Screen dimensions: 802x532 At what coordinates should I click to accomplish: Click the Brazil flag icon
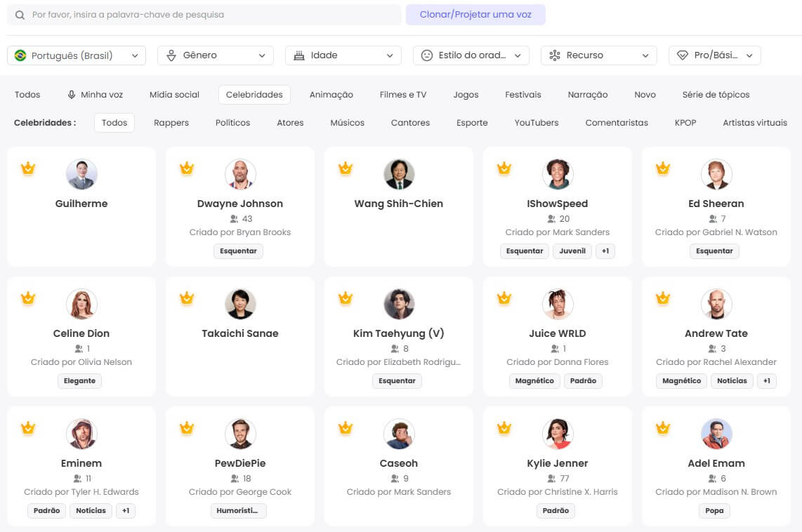pos(20,55)
